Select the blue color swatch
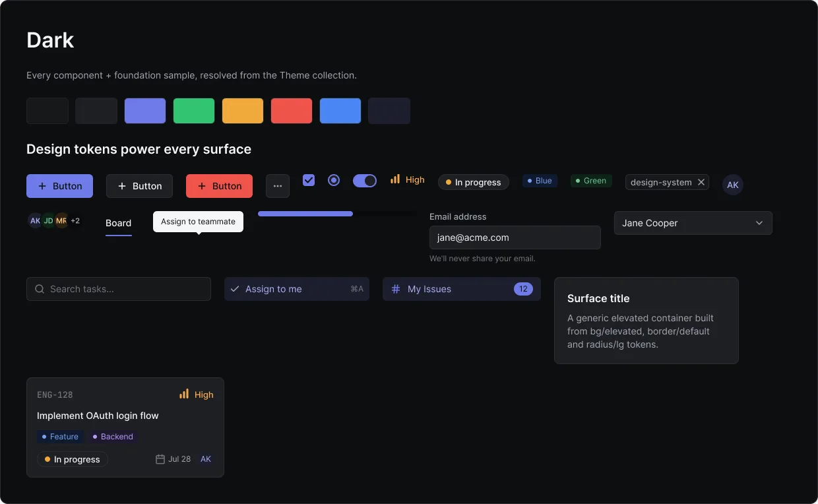 [340, 111]
